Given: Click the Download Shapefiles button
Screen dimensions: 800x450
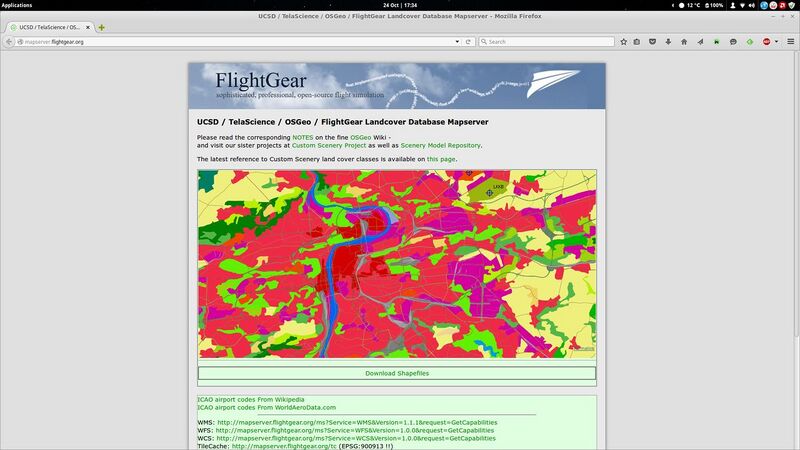Looking at the screenshot, I should (x=397, y=373).
